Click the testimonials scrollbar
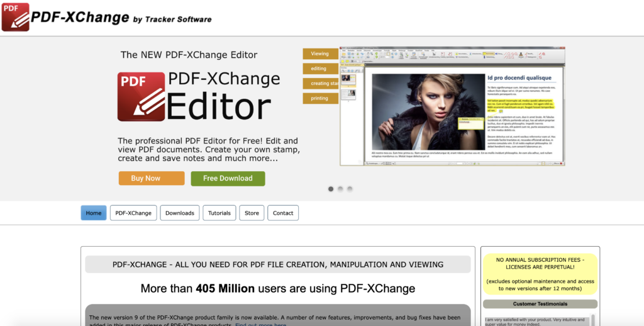This screenshot has width=644, height=326. tap(592, 320)
